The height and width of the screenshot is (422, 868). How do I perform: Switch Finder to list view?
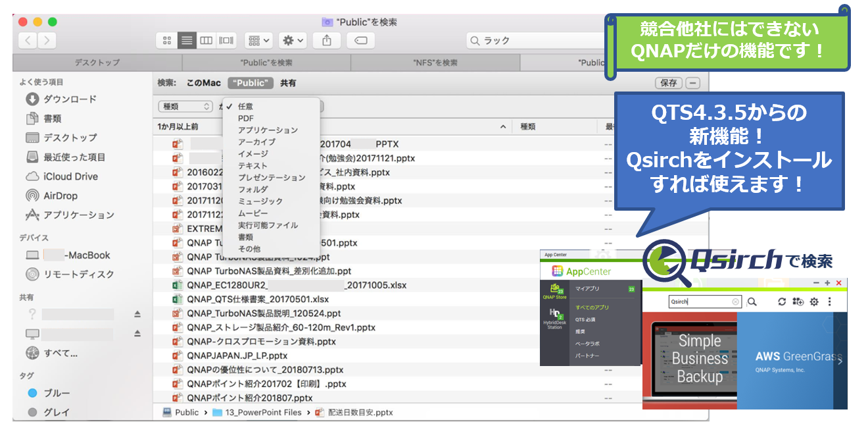187,41
